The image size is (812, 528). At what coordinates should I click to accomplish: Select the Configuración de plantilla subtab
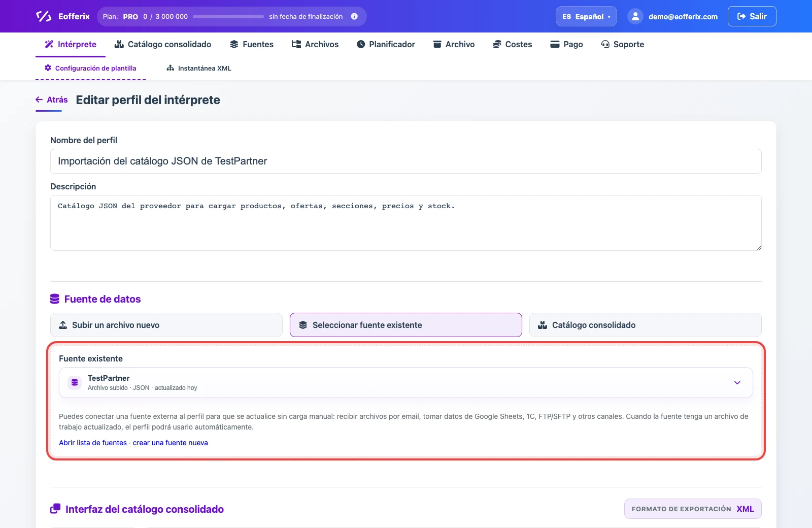pyautogui.click(x=90, y=68)
